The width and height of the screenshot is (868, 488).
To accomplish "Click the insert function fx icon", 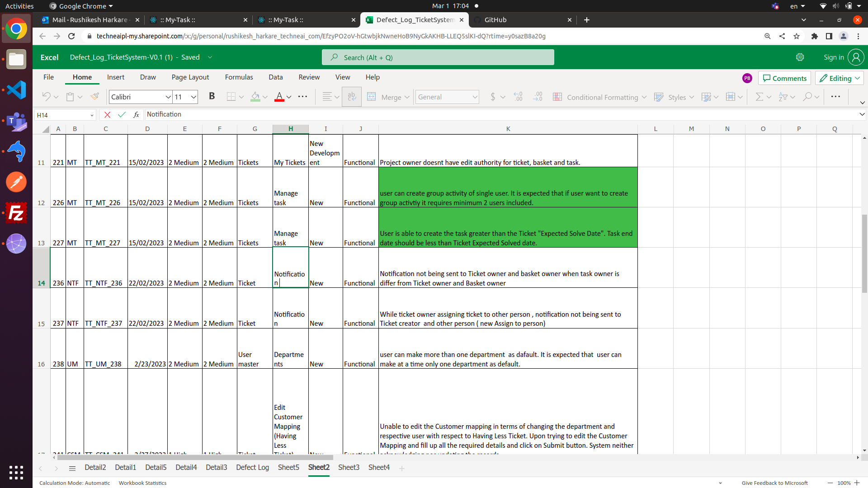I will click(x=136, y=115).
